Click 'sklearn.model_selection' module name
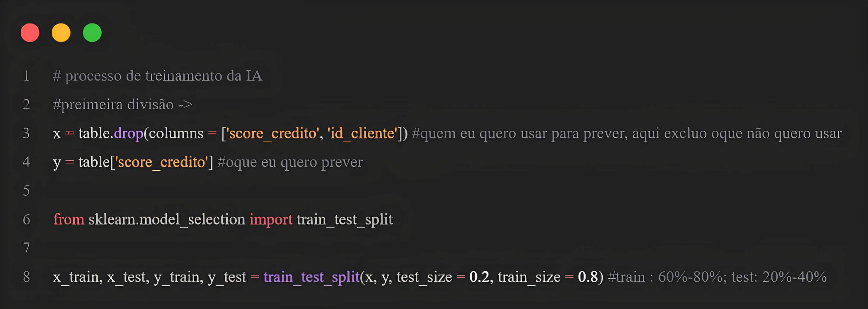This screenshot has height=309, width=868. click(166, 220)
